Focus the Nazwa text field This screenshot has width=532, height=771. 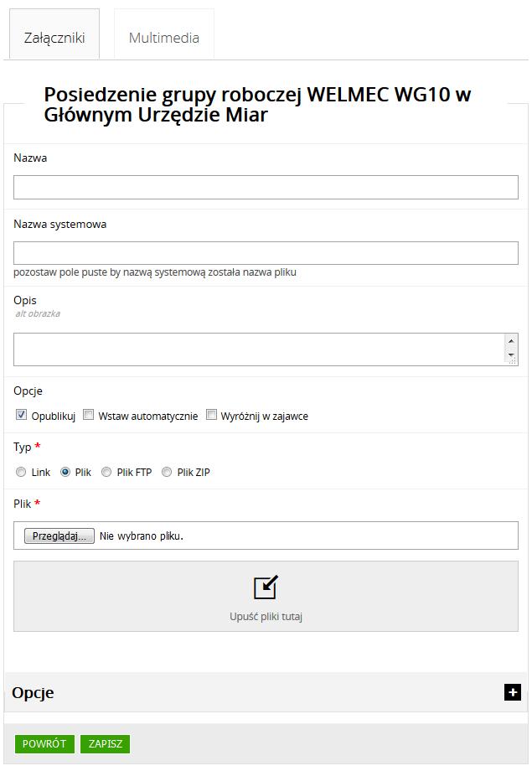[x=266, y=188]
